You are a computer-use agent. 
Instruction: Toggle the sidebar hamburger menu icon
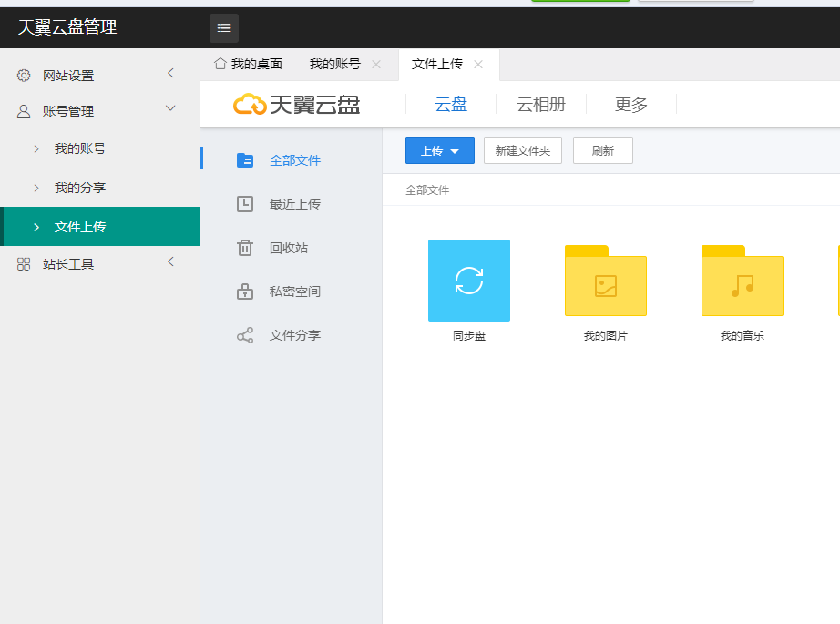224,28
